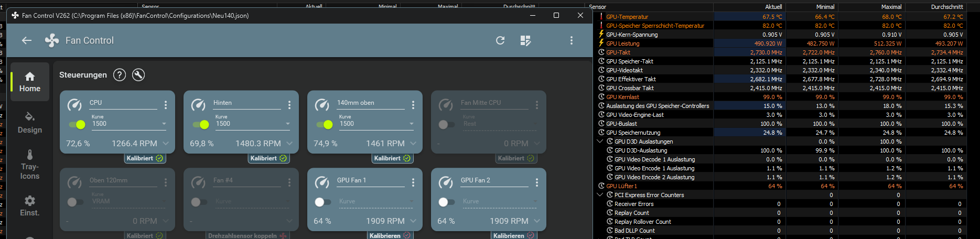Open wrench settings next to Steuerungen
The width and height of the screenshot is (980, 239).
coord(138,75)
